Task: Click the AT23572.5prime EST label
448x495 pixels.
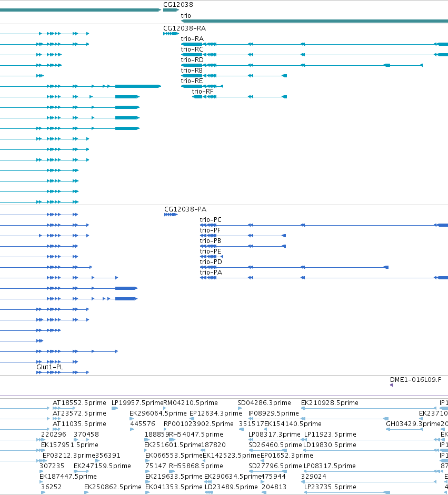Action: coord(79,413)
